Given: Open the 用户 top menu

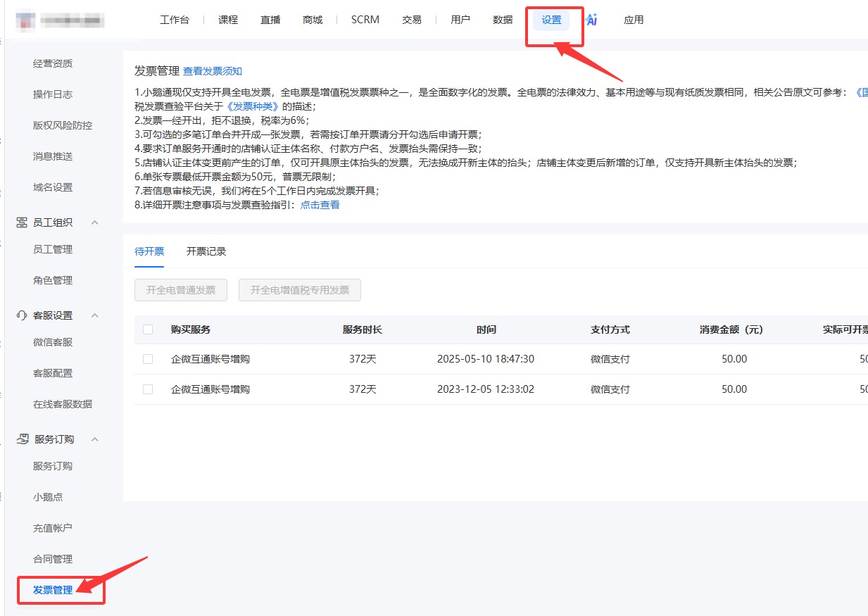Looking at the screenshot, I should pyautogui.click(x=460, y=20).
